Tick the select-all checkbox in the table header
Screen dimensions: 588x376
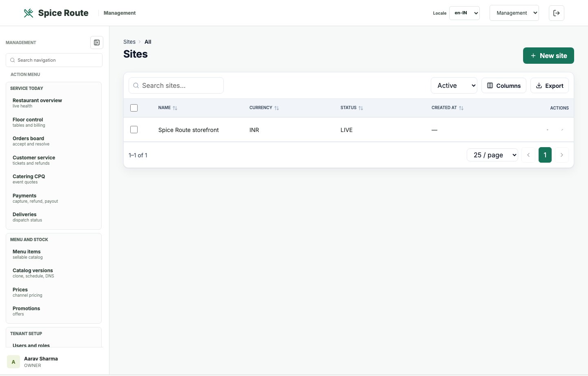pos(134,108)
